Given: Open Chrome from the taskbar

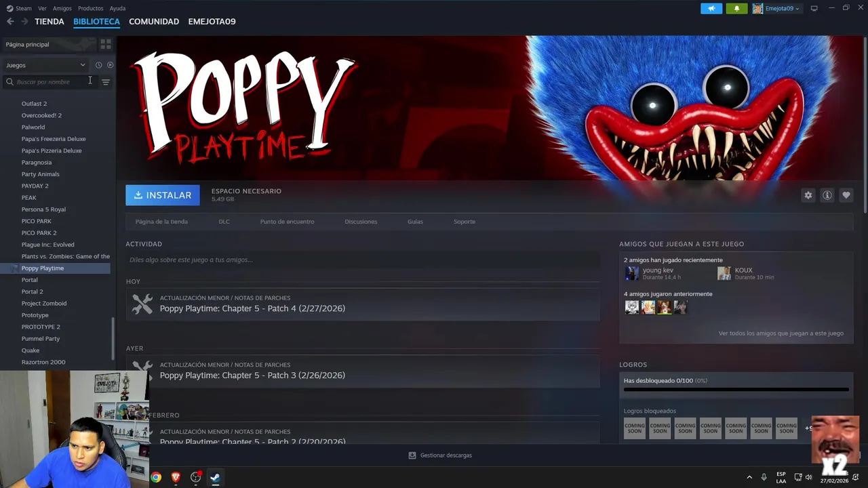Looking at the screenshot, I should (x=156, y=477).
